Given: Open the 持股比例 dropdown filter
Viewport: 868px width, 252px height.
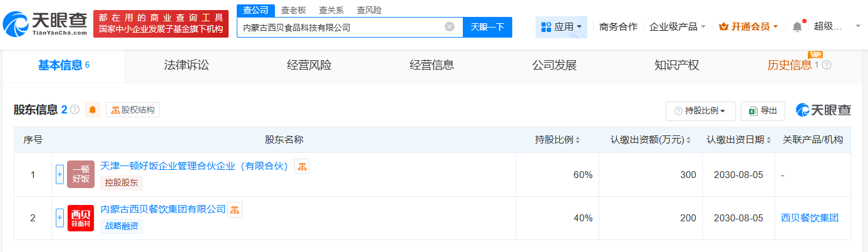Looking at the screenshot, I should coord(700,111).
